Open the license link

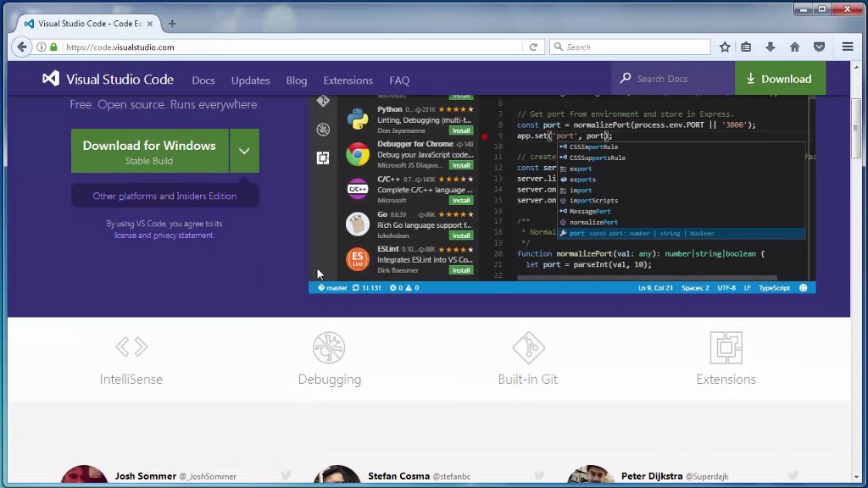[125, 236]
